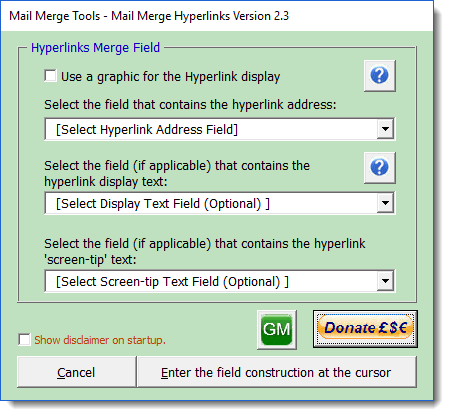This screenshot has height=416, width=449.
Task: Open help for hyperlink display text field
Action: (380, 168)
